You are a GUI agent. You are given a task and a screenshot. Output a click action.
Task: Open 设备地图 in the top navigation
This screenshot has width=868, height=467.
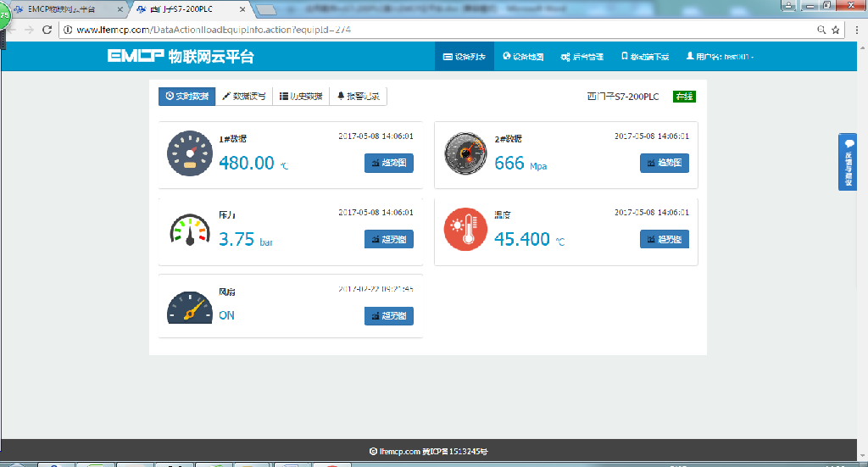tap(523, 57)
